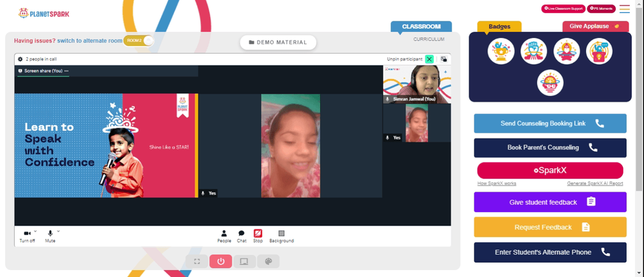Award the raised fist badge

533,52
